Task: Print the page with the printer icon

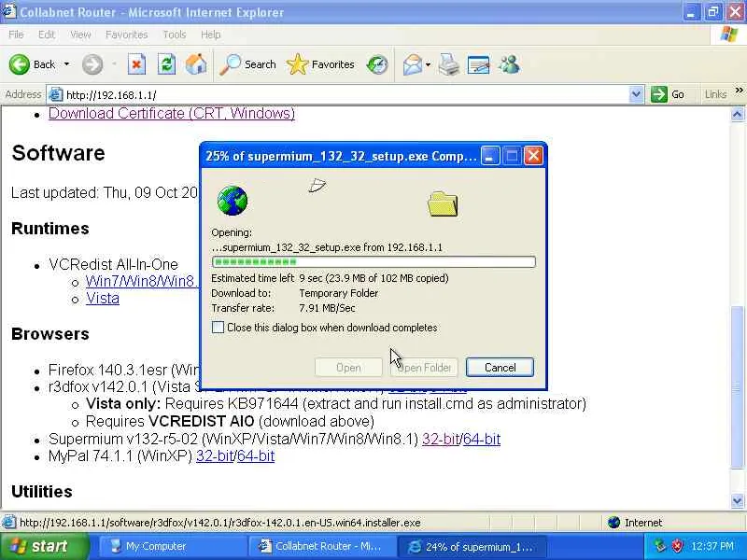Action: 449,64
